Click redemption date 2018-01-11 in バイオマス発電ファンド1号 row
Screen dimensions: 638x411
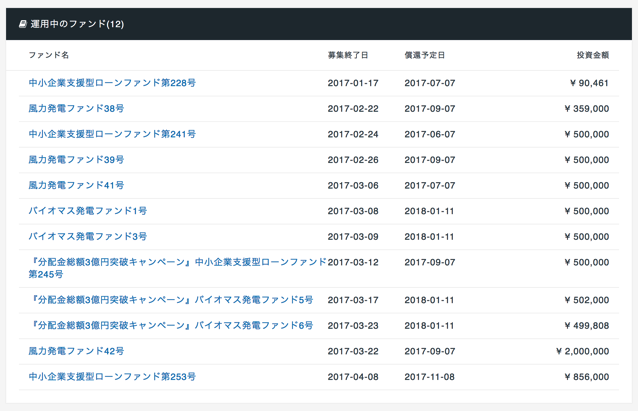pyautogui.click(x=429, y=212)
